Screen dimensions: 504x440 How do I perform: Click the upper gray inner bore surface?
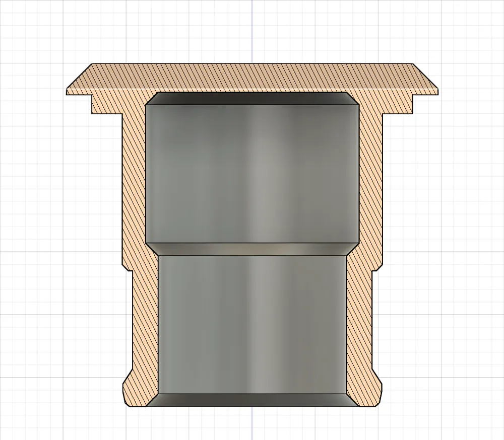click(252, 173)
